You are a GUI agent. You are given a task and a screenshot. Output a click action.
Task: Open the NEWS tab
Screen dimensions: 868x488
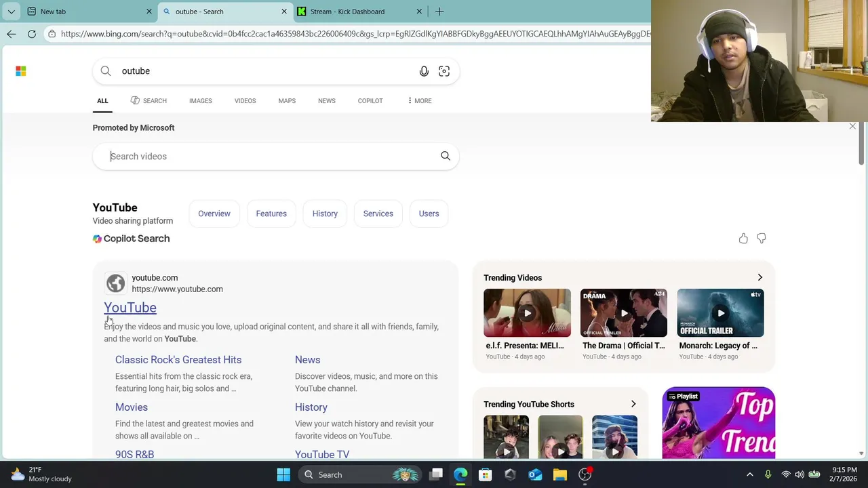click(x=327, y=101)
